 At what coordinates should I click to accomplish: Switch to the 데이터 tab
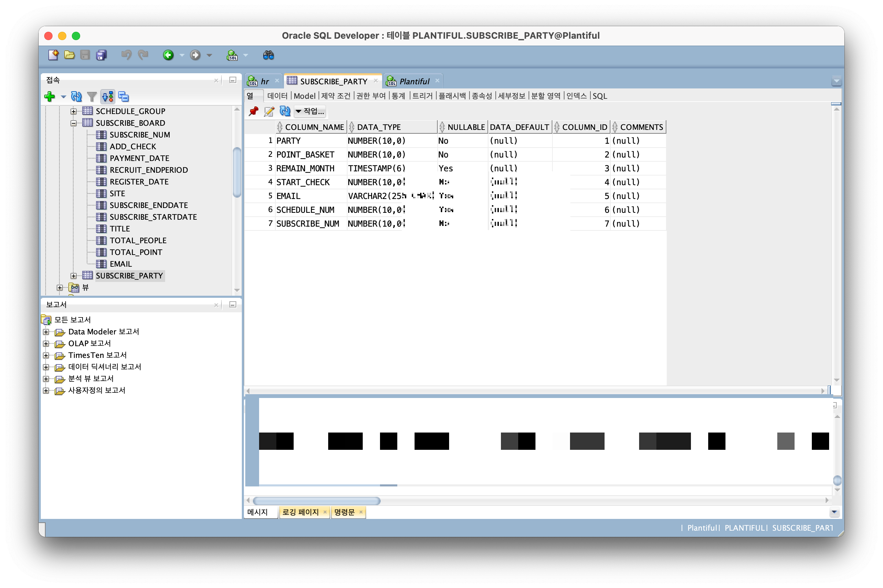277,96
